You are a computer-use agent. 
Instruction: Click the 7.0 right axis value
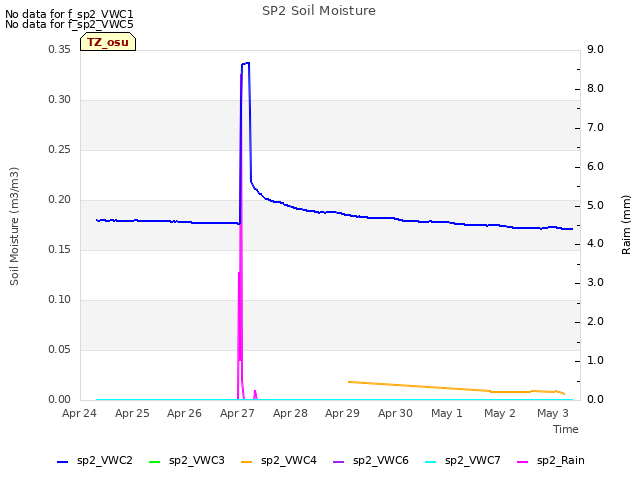click(596, 127)
